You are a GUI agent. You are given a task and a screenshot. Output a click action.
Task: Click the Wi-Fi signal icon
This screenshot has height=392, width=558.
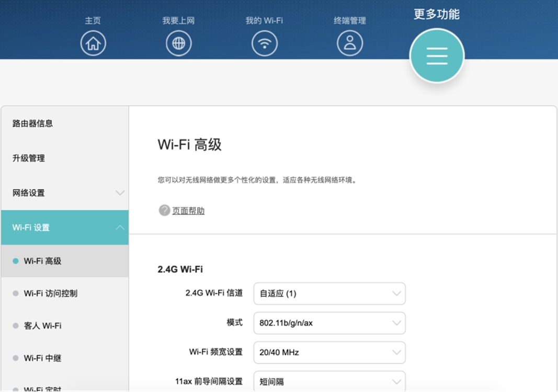click(x=265, y=43)
